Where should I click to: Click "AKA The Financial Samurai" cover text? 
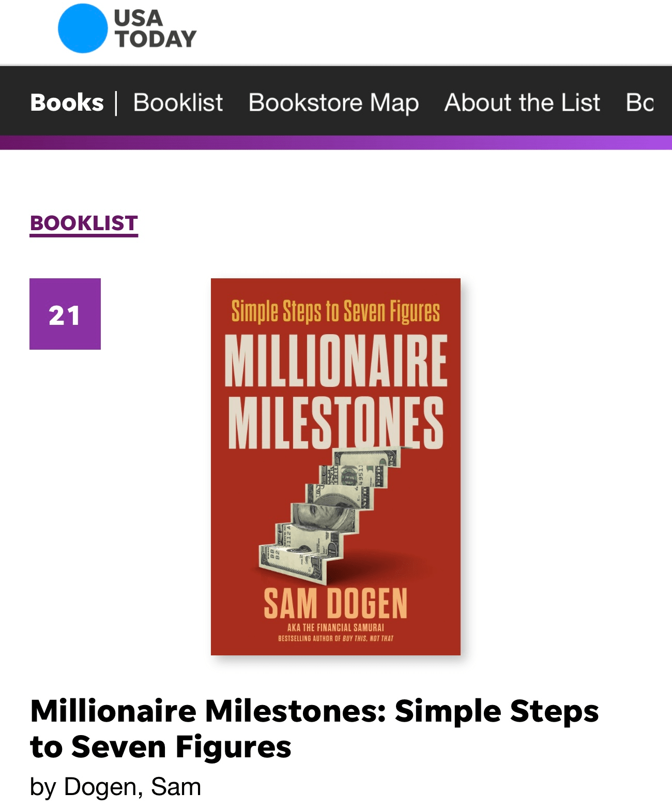tap(335, 627)
